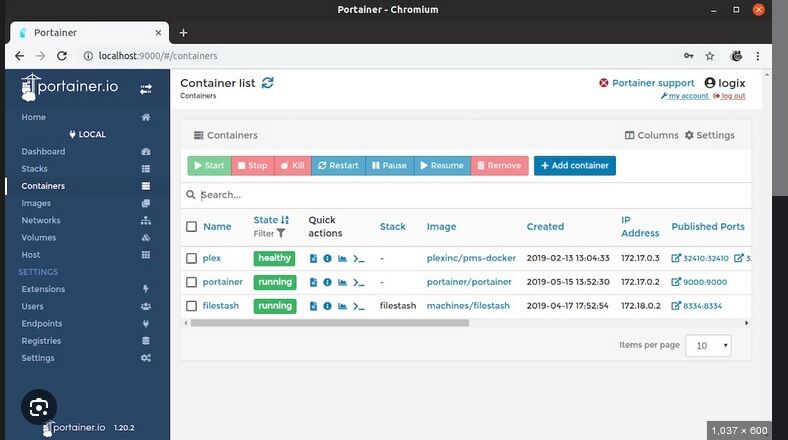Click the saved passwords key icon
Image resolution: width=788 pixels, height=440 pixels.
point(688,56)
